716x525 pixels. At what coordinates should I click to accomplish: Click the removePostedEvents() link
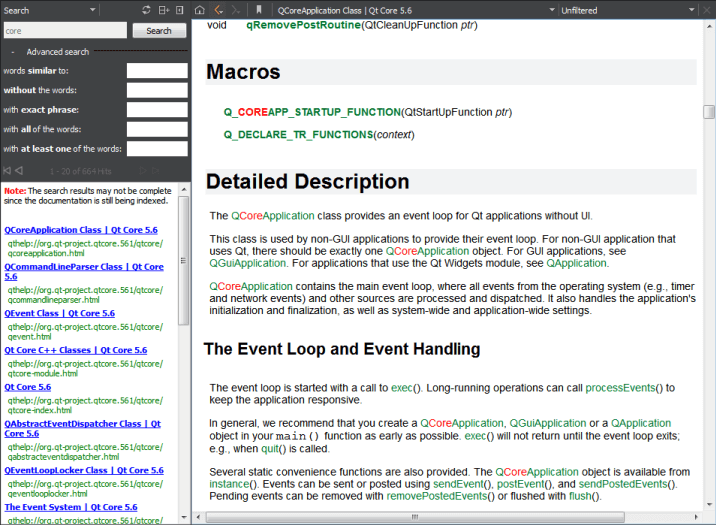[437, 496]
